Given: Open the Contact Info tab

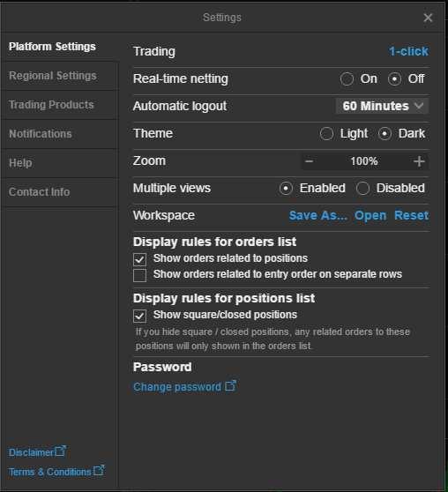Looking at the screenshot, I should pos(39,191).
